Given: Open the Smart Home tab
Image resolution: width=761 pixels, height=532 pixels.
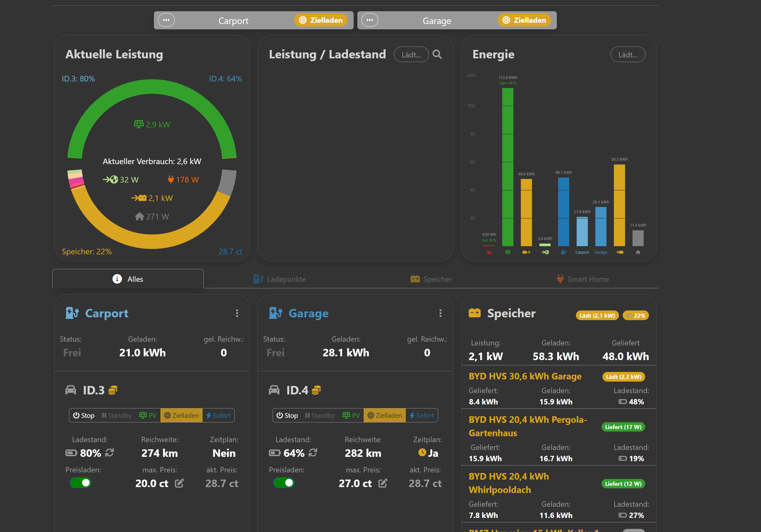Looking at the screenshot, I should (x=583, y=279).
